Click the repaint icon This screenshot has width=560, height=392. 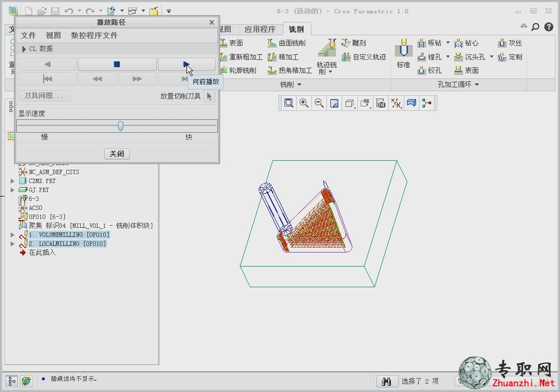[x=334, y=103]
